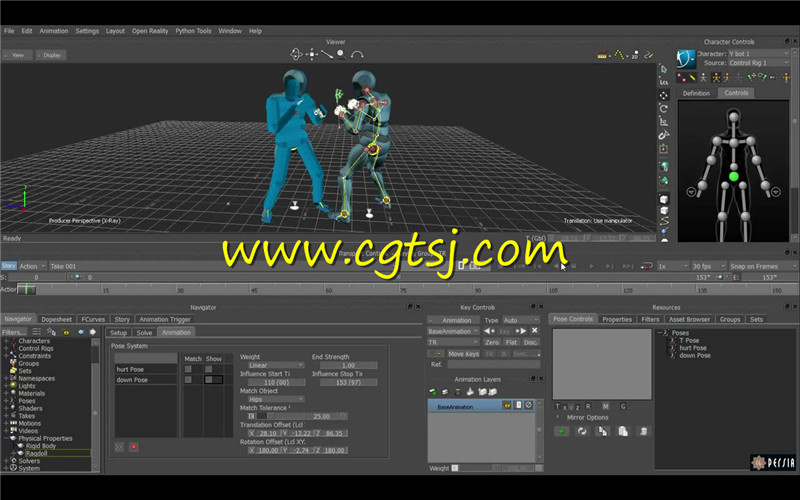Click the Move Keys button
800x500 pixels.
coord(463,354)
